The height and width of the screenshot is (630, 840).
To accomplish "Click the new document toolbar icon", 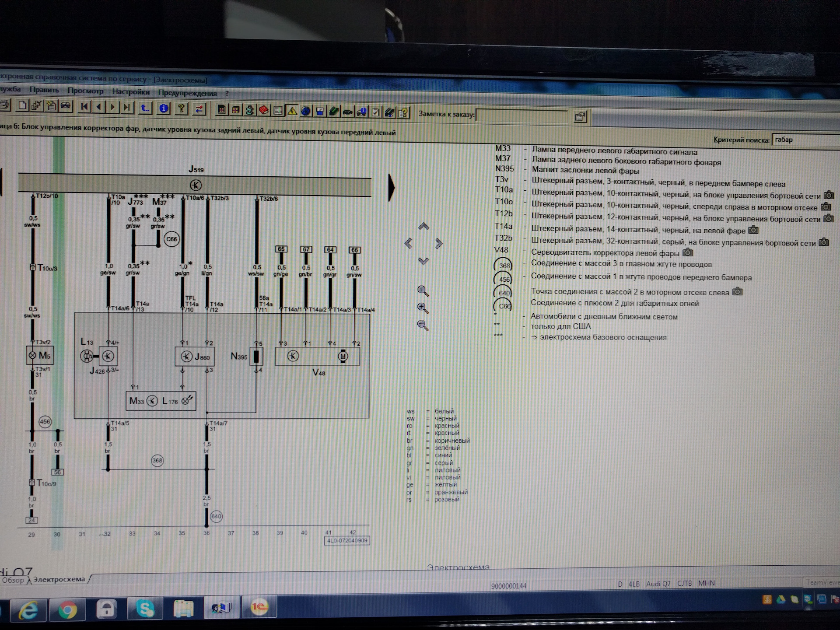I will click(22, 105).
